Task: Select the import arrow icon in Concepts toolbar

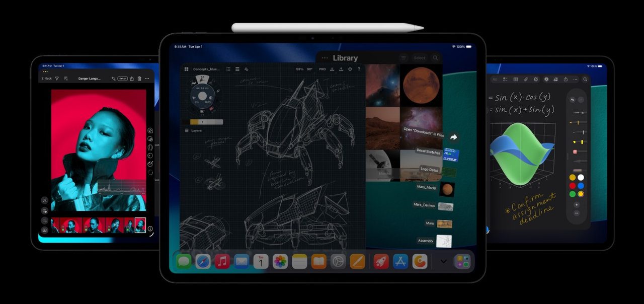Action: pos(332,69)
